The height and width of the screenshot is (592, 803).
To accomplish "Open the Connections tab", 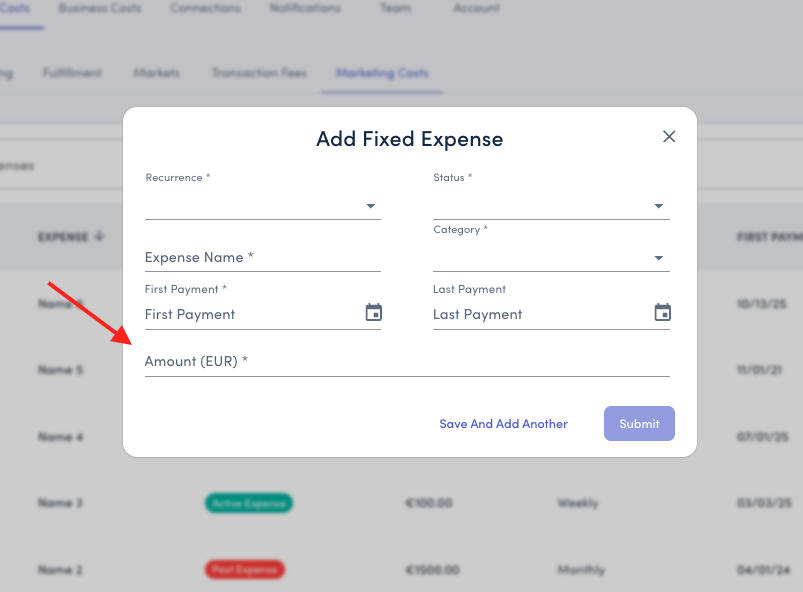I will point(205,8).
